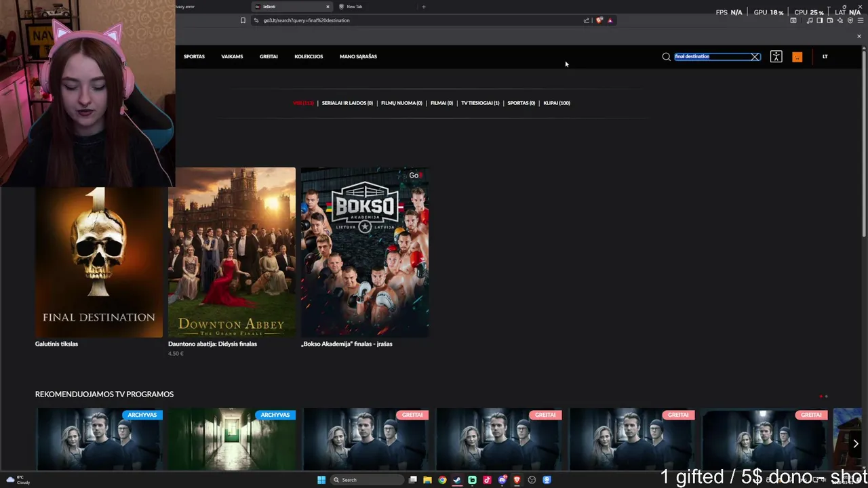The width and height of the screenshot is (868, 488).
Task: Open the accessibility options icon
Action: 776,57
